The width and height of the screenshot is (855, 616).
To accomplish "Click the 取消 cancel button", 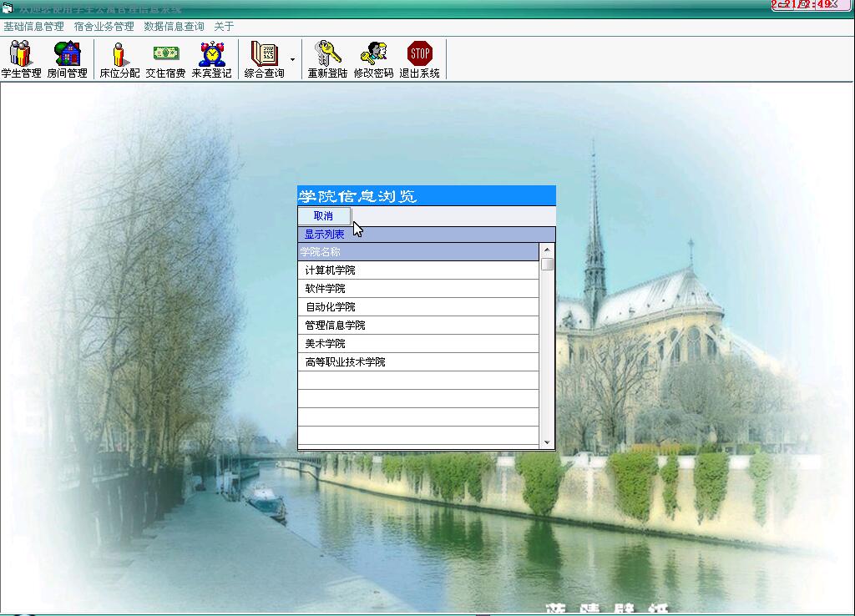I will pyautogui.click(x=324, y=216).
